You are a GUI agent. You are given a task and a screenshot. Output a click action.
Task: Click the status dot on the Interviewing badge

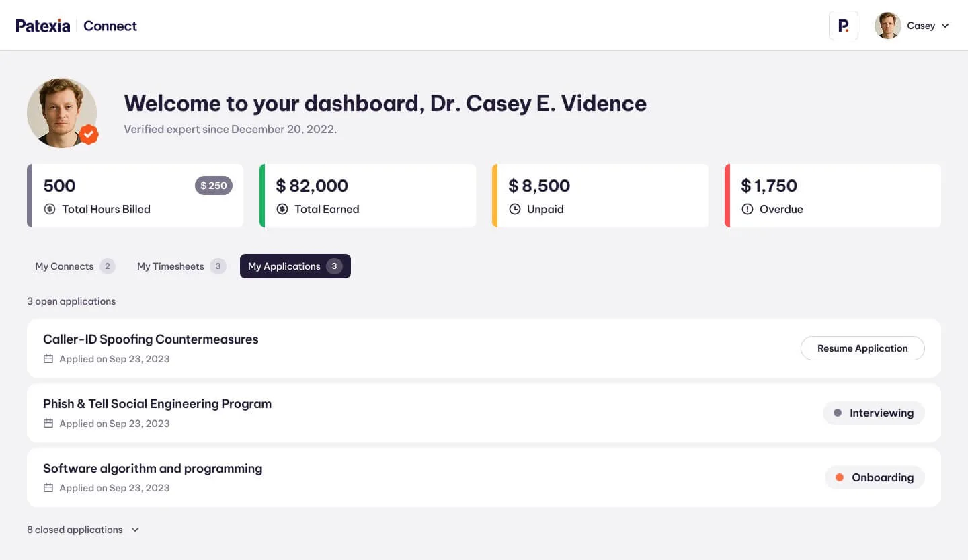tap(836, 413)
